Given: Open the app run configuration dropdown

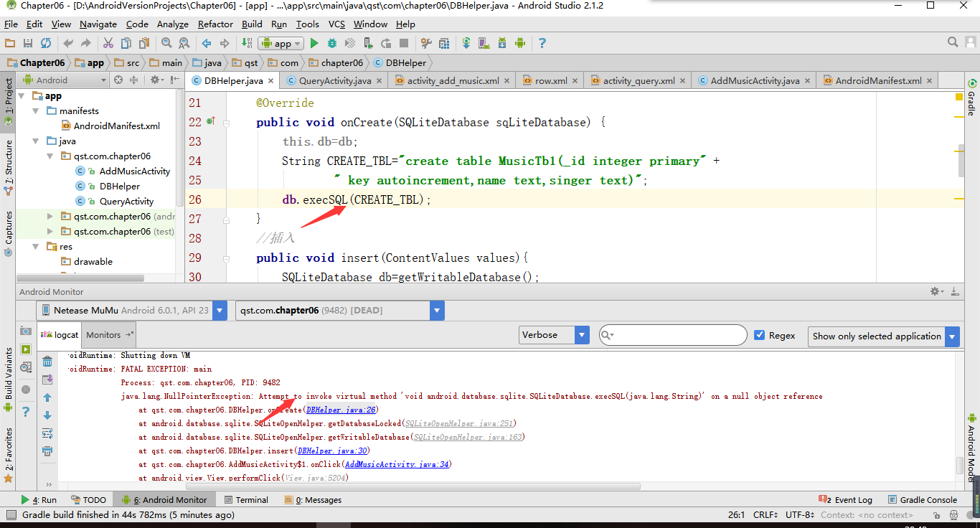Looking at the screenshot, I should tap(281, 43).
